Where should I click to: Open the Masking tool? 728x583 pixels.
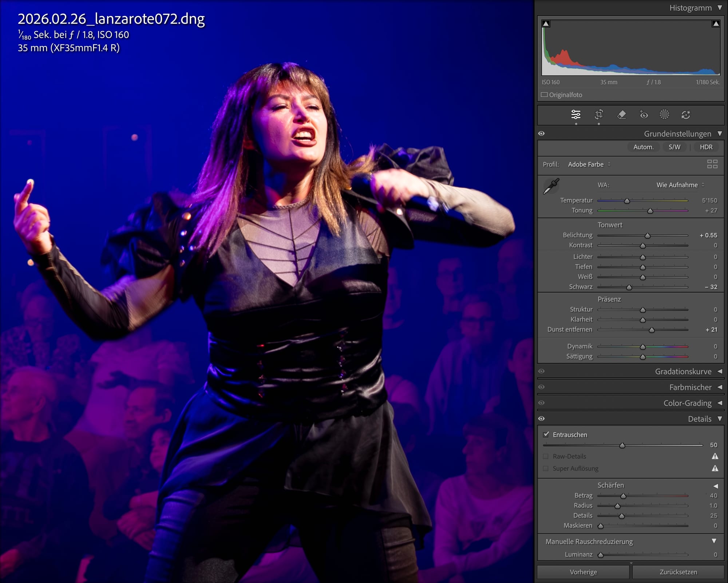coord(664,115)
